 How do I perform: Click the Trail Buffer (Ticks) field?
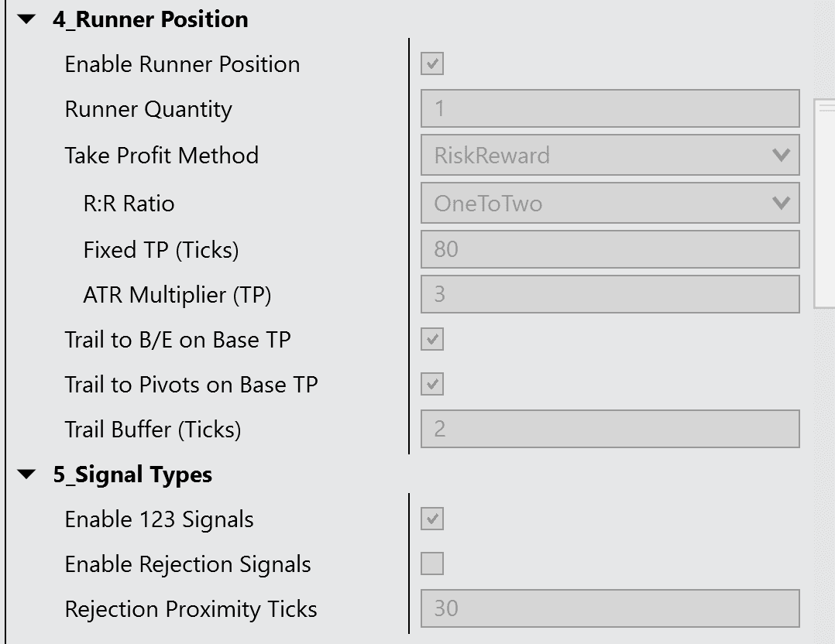(x=610, y=429)
